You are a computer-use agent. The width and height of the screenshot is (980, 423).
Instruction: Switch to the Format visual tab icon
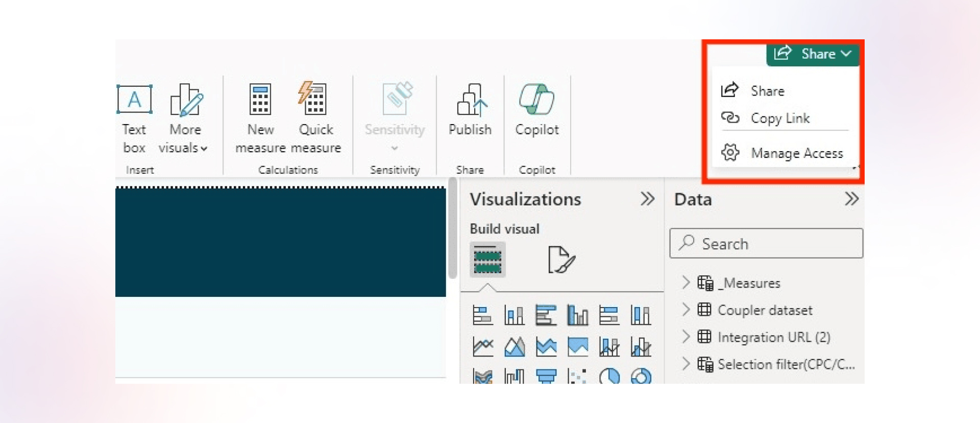tap(561, 260)
